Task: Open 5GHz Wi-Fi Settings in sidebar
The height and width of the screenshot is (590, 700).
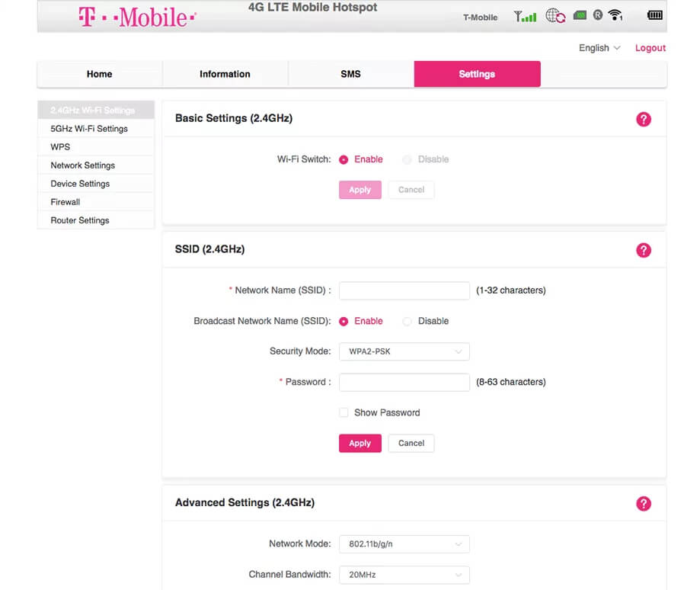Action: point(89,129)
